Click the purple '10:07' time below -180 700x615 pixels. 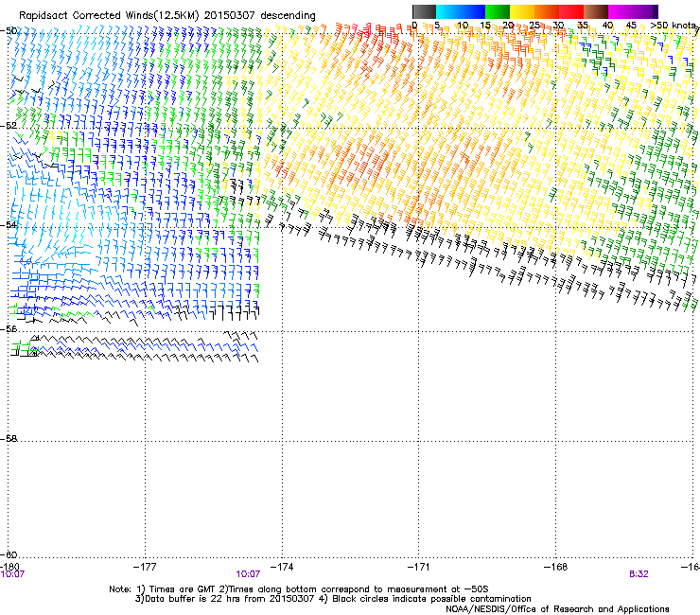[12, 574]
